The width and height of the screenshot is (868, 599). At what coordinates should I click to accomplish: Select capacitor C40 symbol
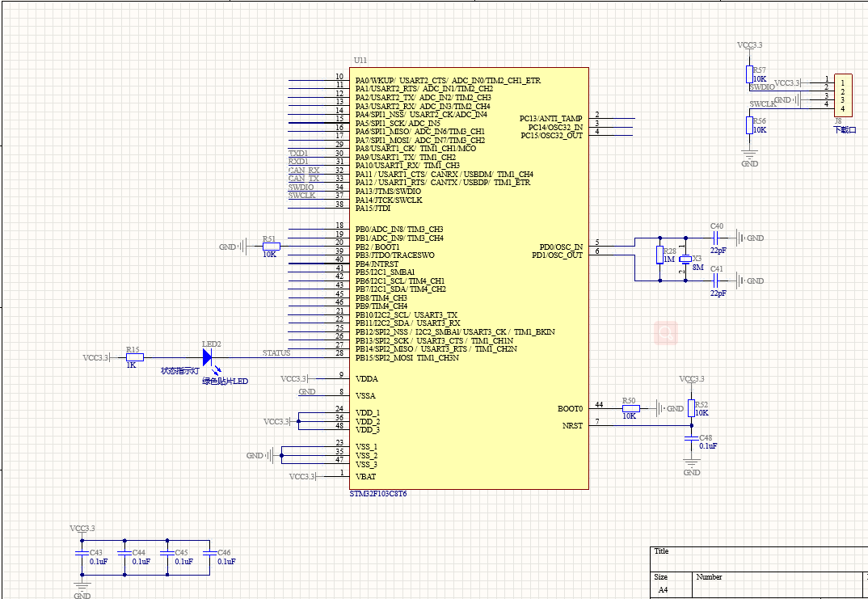point(715,238)
